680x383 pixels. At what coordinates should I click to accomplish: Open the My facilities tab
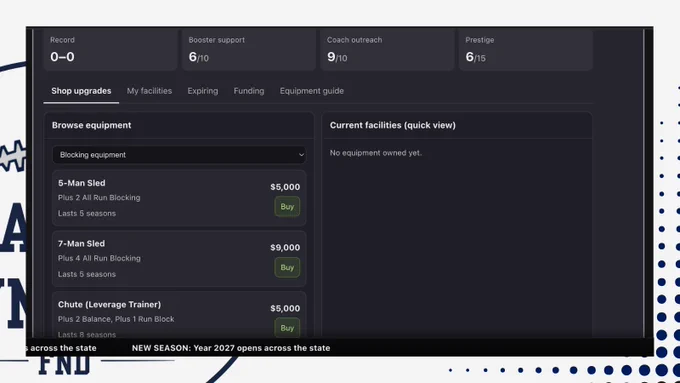(149, 91)
